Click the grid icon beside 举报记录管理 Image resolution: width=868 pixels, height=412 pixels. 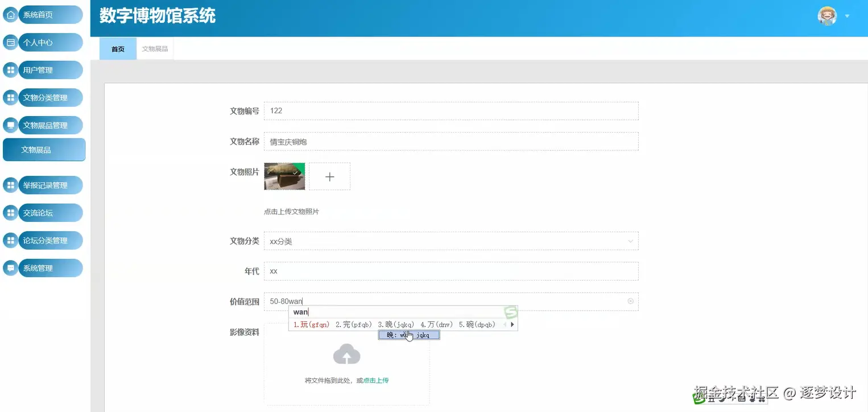pyautogui.click(x=10, y=185)
